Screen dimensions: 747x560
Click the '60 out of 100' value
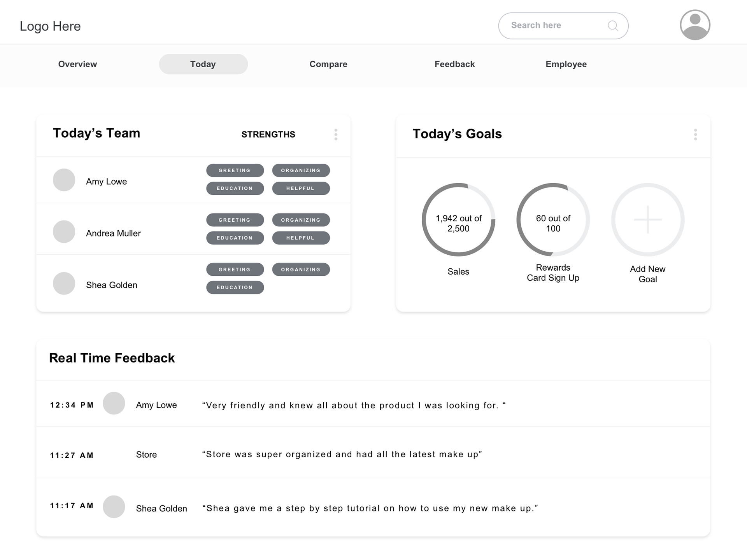pos(553,224)
